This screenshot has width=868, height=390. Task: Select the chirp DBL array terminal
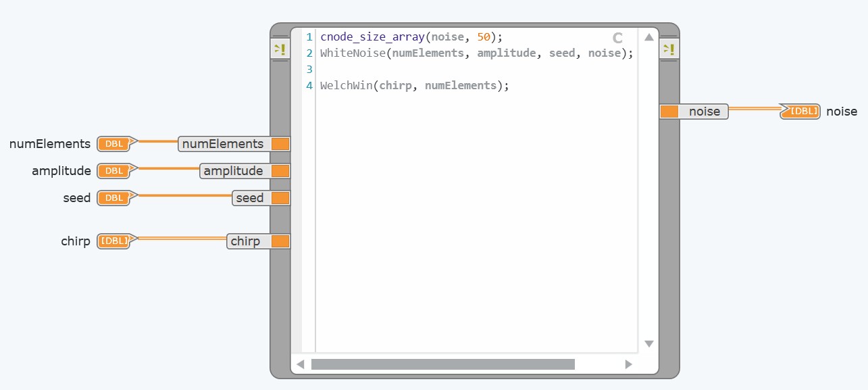pos(114,241)
